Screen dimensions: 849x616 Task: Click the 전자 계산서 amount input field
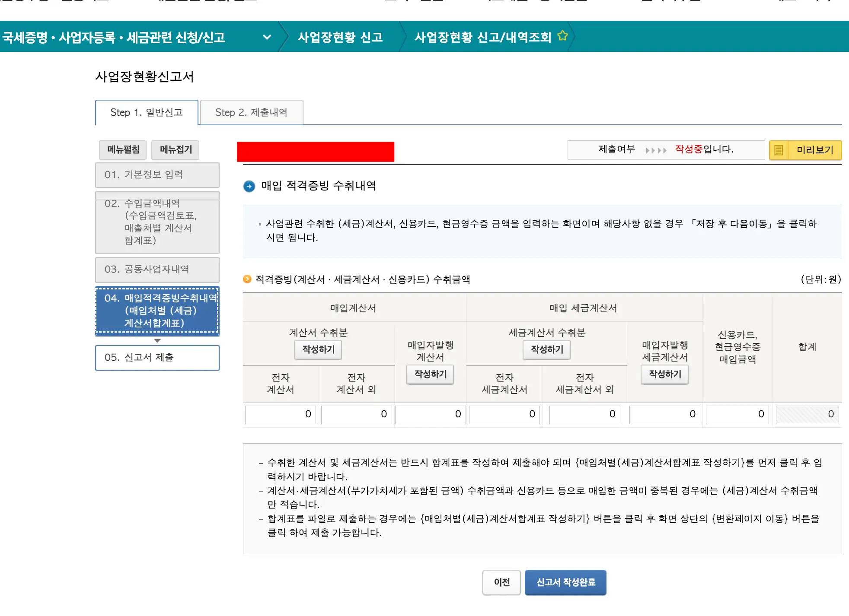(280, 414)
